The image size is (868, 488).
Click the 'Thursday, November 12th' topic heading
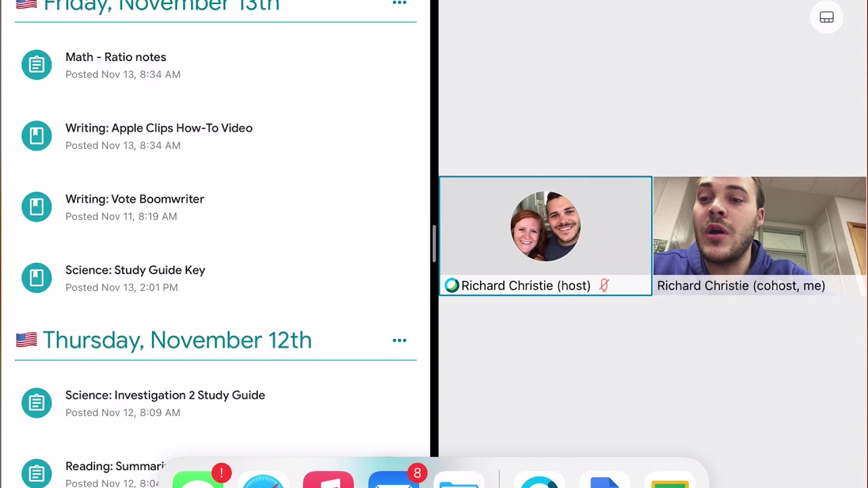click(177, 340)
